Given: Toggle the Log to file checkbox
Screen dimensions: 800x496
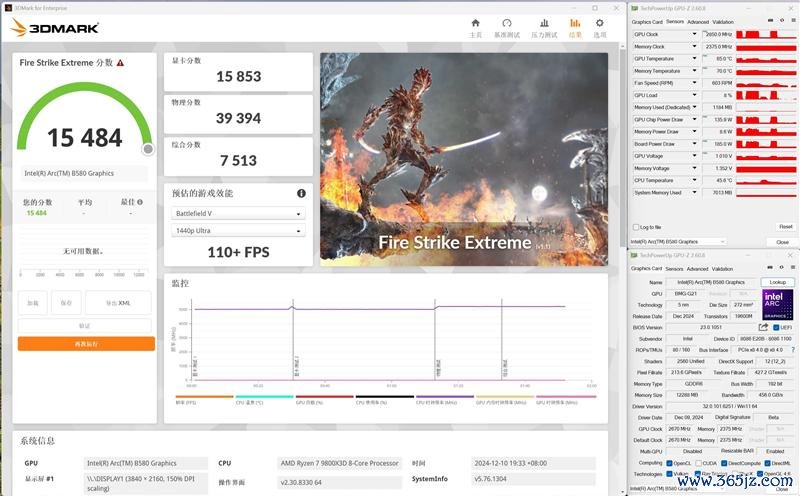Looking at the screenshot, I should tap(636, 227).
